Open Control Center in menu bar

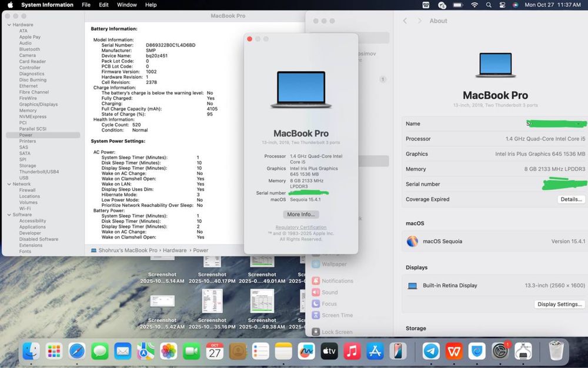[x=502, y=5]
